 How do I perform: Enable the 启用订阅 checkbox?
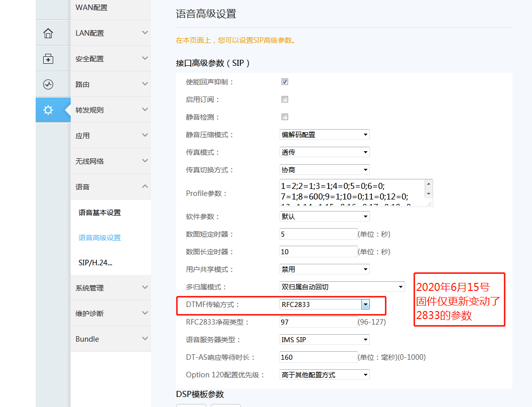click(x=285, y=99)
